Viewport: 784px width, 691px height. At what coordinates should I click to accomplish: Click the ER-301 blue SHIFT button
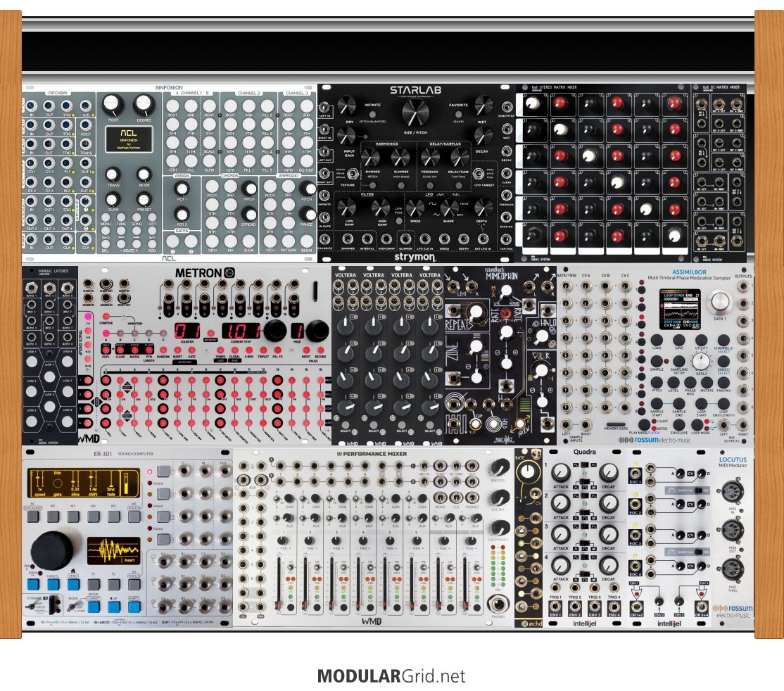point(134,607)
